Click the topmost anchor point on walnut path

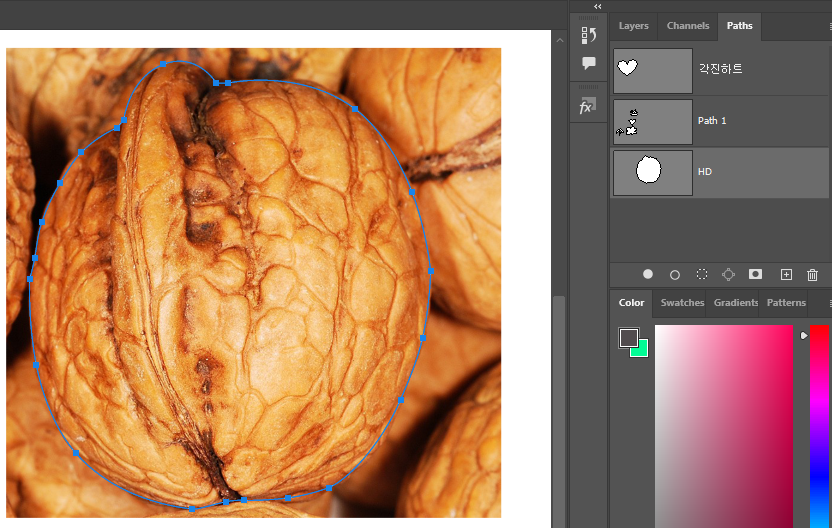pos(163,64)
